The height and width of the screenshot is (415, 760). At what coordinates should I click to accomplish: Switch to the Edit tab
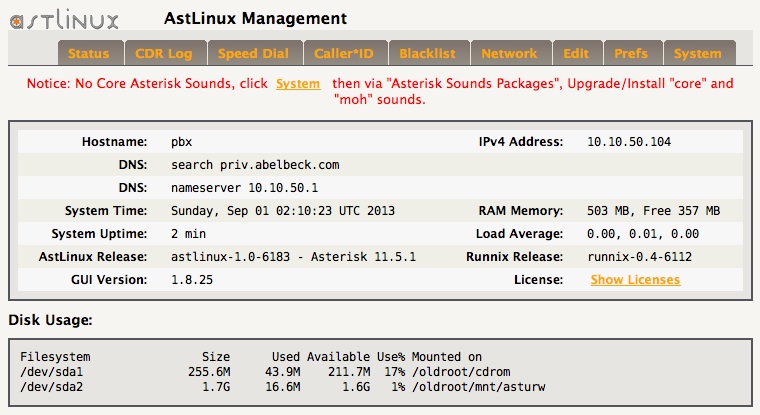tap(576, 53)
